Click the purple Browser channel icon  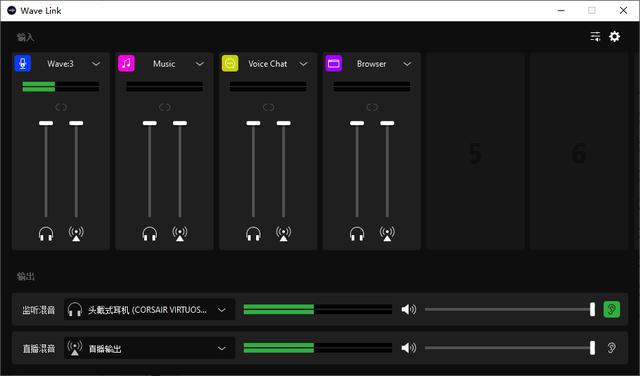coord(333,64)
